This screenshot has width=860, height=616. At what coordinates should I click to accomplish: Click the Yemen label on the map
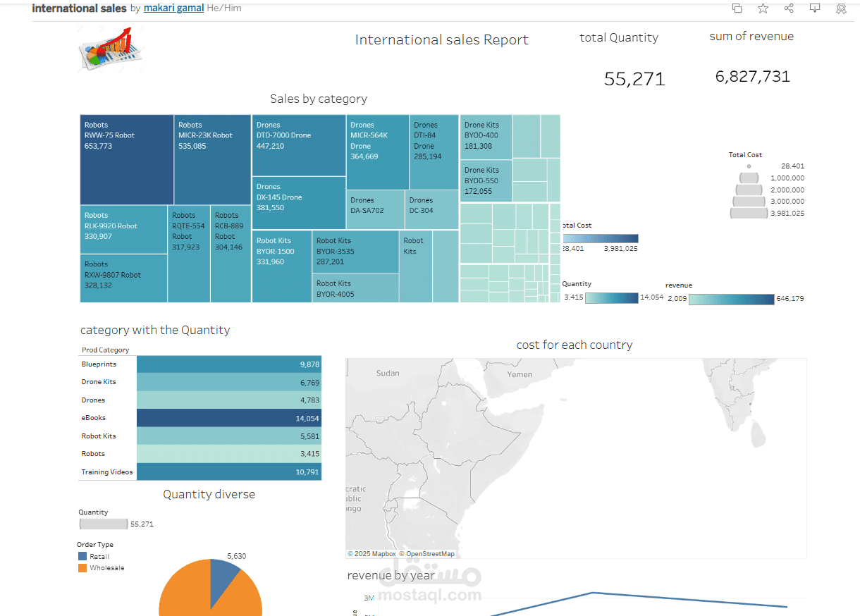point(520,374)
